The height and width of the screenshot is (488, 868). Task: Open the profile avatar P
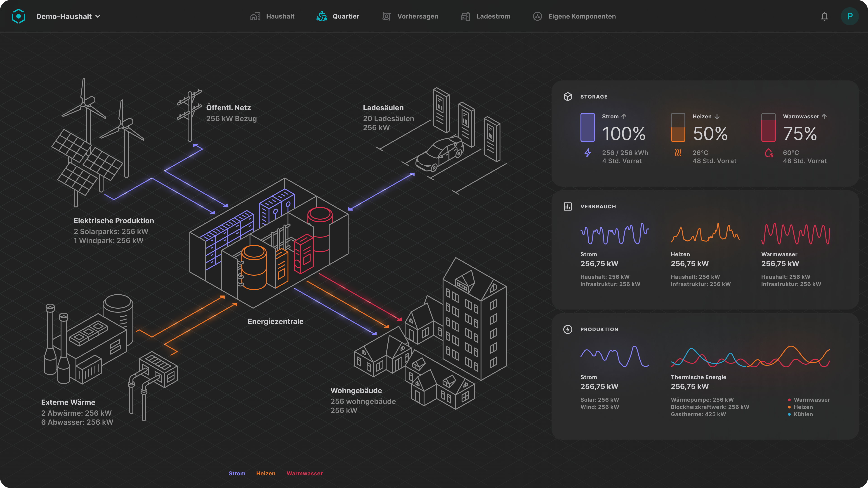(x=850, y=16)
